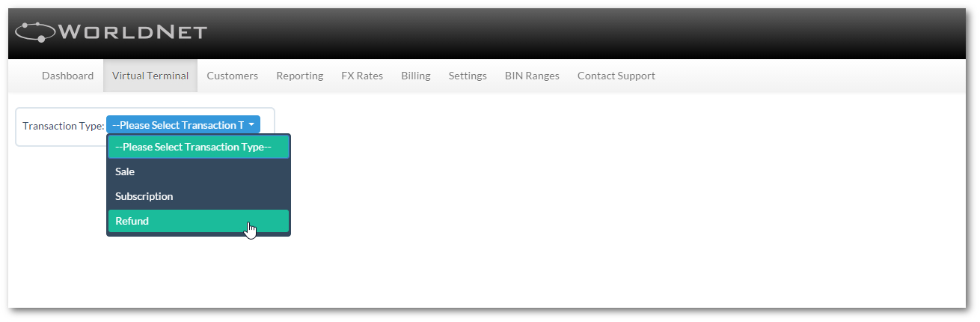
Task: Pick the Subscription transaction type
Action: [198, 196]
